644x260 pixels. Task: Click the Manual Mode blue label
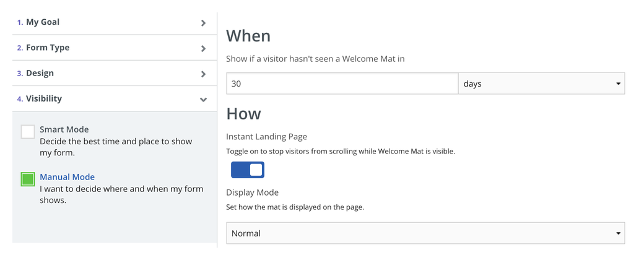[x=67, y=177]
